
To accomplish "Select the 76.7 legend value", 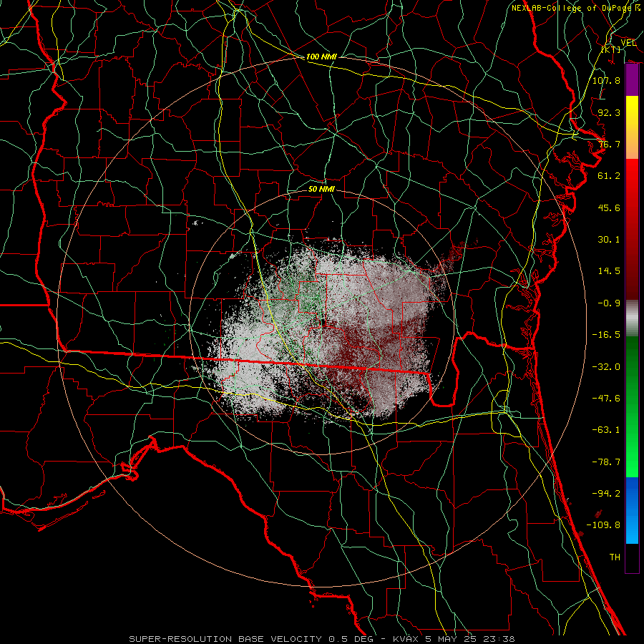I will click(x=609, y=144).
